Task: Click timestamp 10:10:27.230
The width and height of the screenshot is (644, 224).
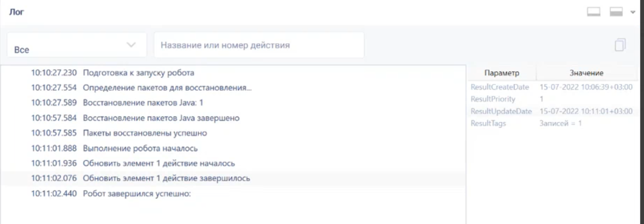Action: click(x=54, y=73)
